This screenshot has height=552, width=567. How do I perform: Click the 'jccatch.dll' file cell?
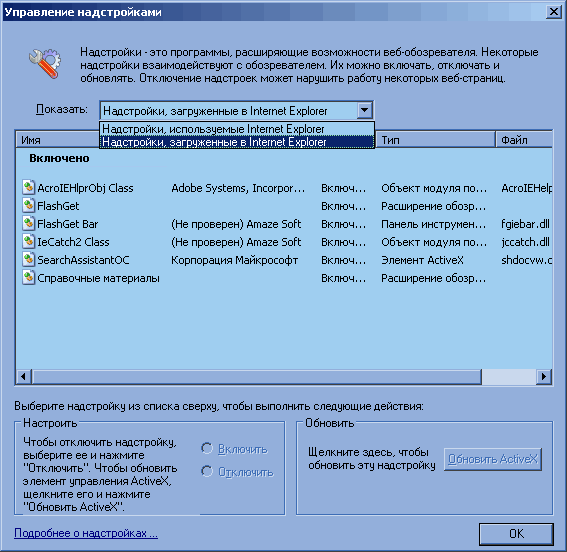point(525,242)
